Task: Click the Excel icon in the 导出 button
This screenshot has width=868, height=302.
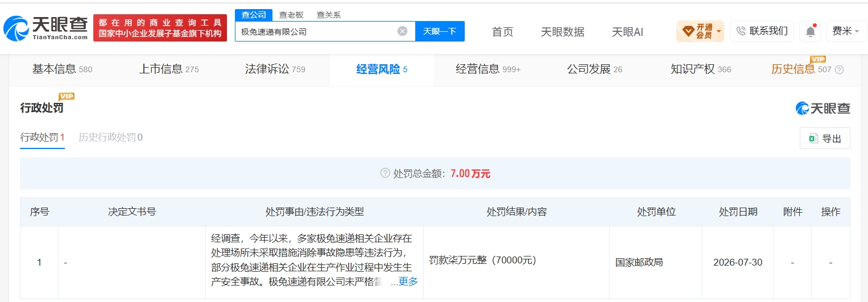Action: tap(813, 138)
